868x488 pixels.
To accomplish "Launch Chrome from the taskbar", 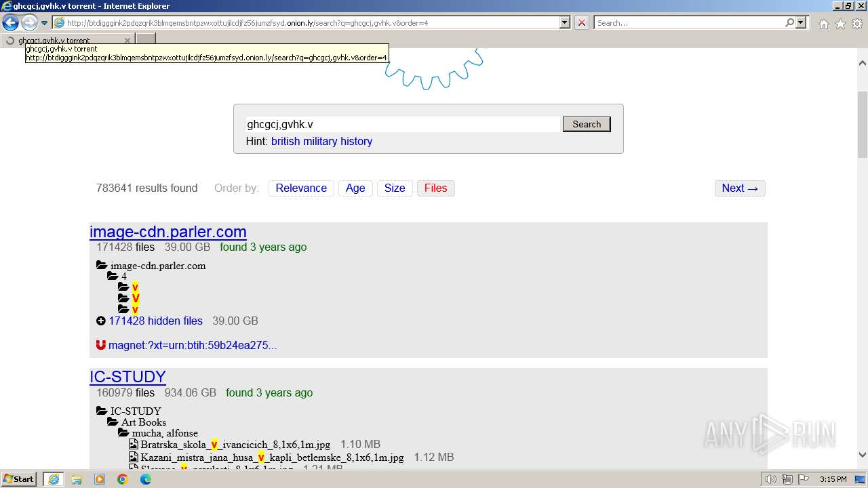I will 123,479.
